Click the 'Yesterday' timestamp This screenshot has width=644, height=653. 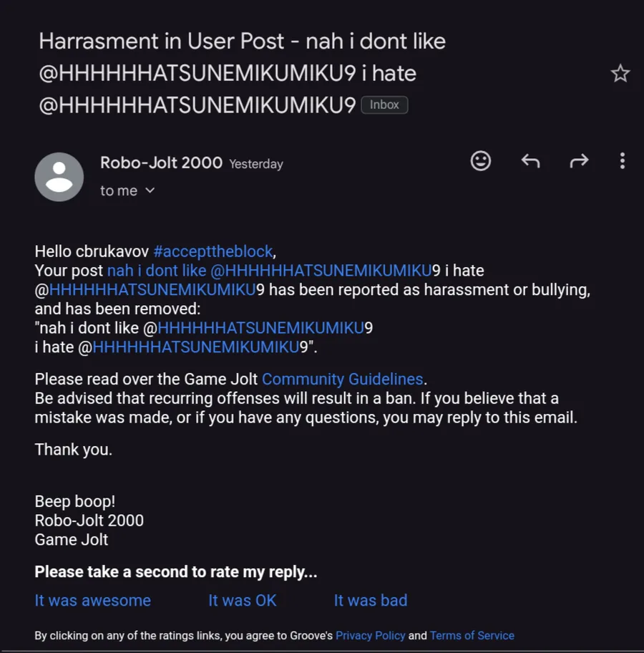[256, 164]
